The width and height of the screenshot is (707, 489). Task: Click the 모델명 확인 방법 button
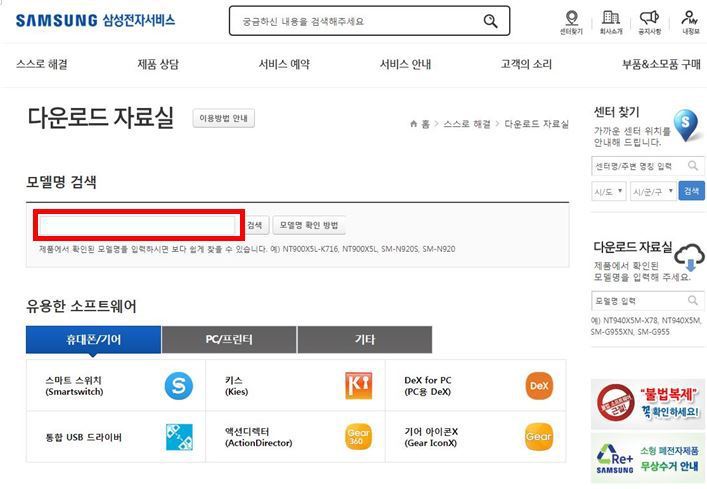click(309, 225)
